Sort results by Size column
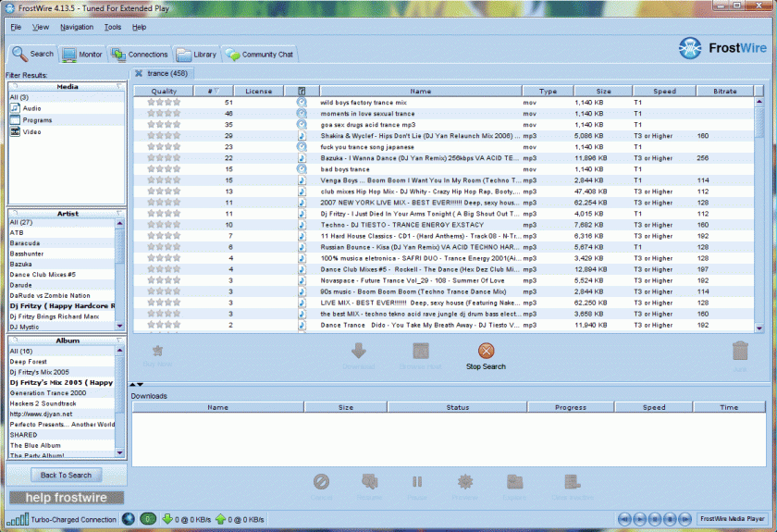This screenshot has height=532, width=777. click(603, 92)
